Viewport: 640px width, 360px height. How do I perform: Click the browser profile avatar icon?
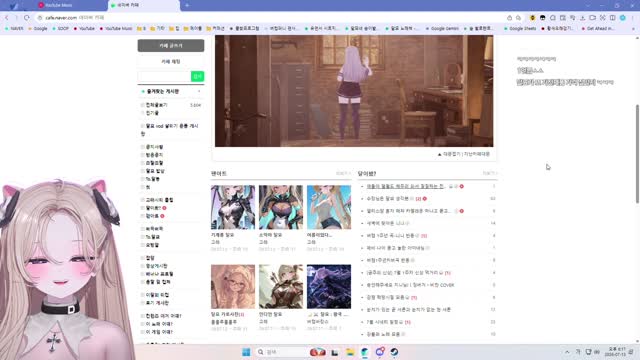(622, 18)
